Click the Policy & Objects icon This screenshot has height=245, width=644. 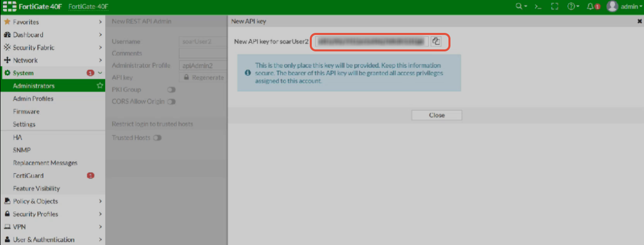pos(7,202)
